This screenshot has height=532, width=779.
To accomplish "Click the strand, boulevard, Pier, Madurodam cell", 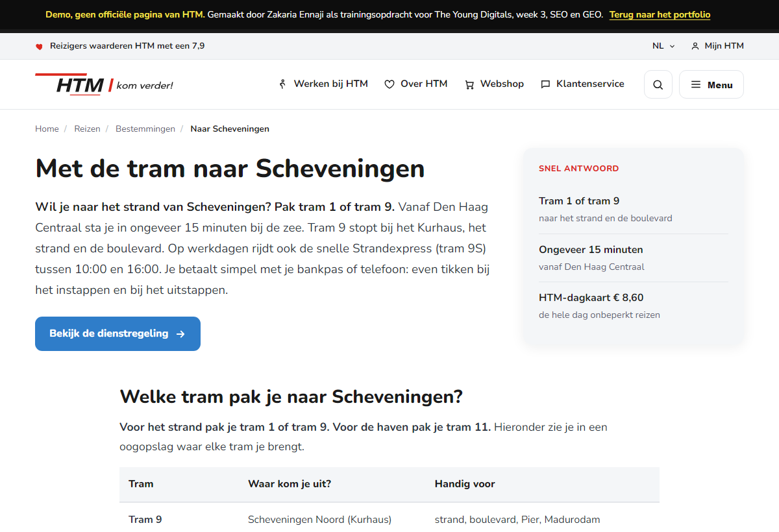I will coord(517,520).
